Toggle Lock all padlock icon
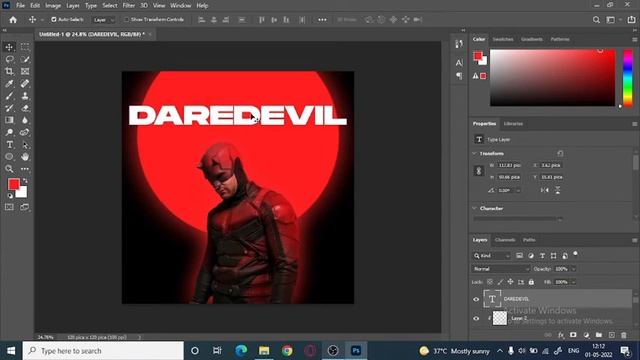This screenshot has width=640, height=360. (531, 282)
